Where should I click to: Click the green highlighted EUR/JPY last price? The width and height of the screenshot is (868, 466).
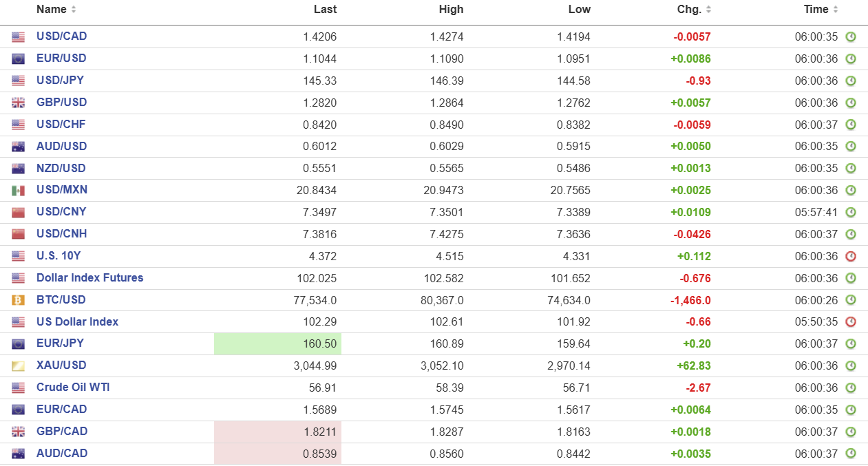(278, 344)
